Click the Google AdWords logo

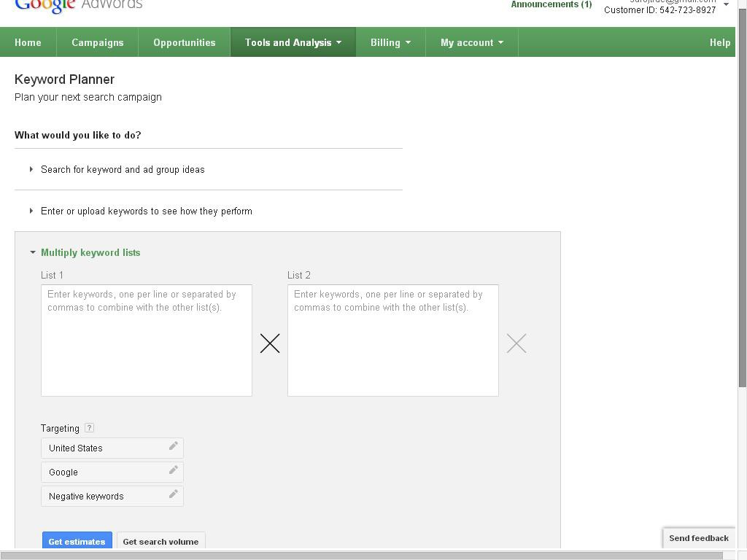78,6
